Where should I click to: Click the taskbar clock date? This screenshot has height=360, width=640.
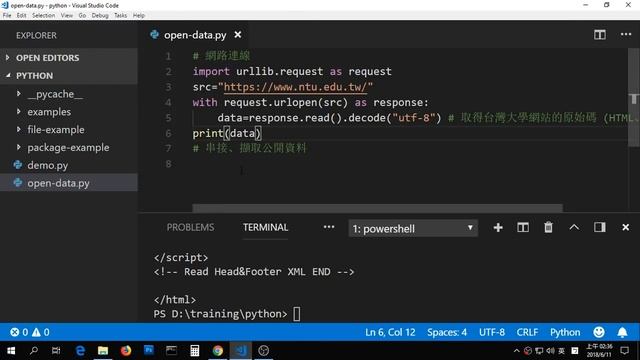coord(599,351)
